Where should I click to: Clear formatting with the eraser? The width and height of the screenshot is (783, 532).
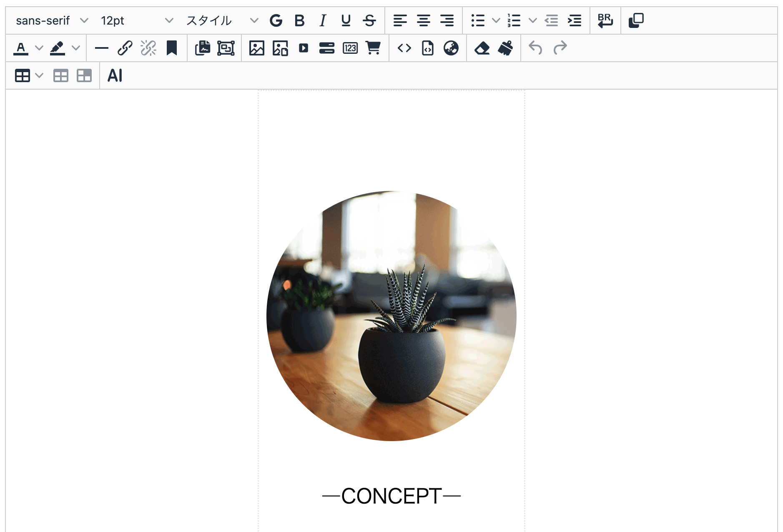tap(482, 48)
